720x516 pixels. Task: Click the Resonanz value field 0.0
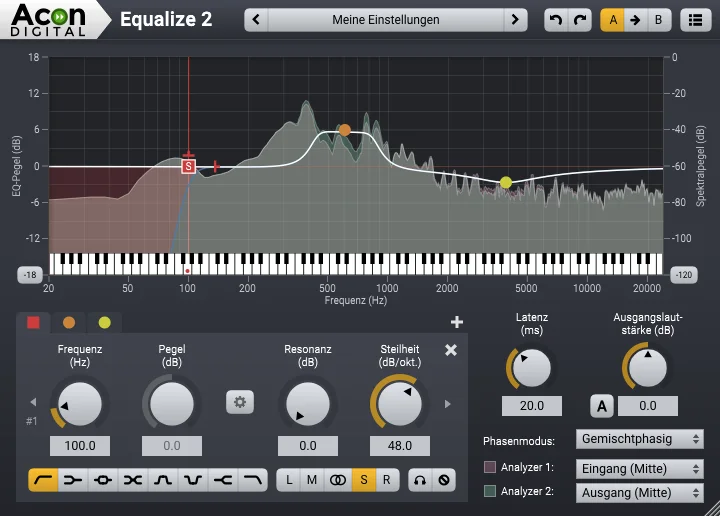[x=308, y=446]
